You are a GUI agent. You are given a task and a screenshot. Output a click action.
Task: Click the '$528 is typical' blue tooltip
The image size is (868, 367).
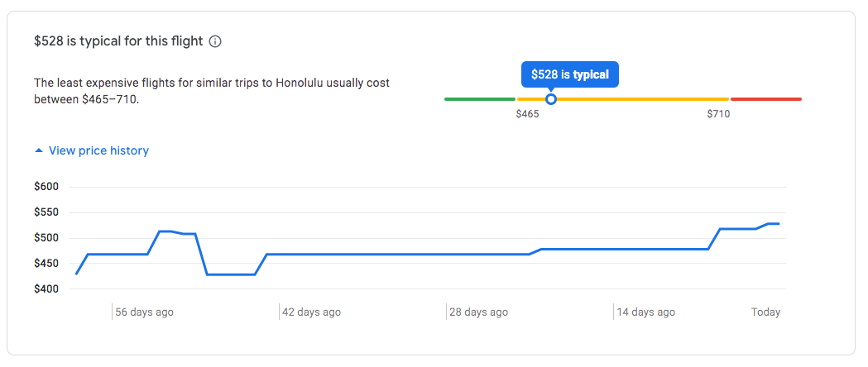(569, 74)
